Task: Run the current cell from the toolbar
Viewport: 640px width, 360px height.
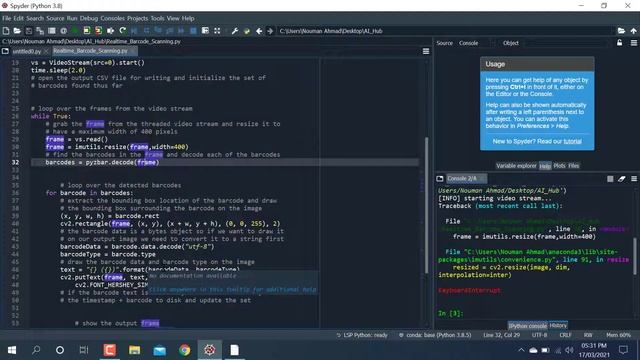Action: (87, 31)
